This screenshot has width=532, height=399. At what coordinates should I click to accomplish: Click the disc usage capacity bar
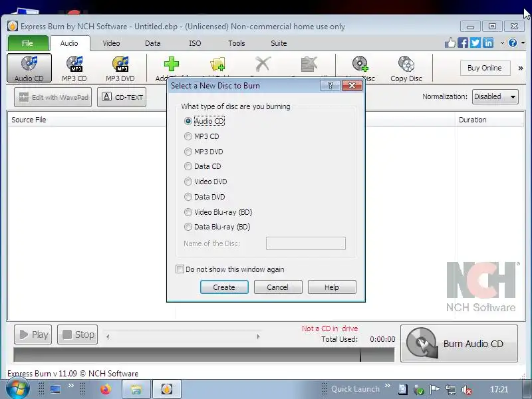[204, 355]
